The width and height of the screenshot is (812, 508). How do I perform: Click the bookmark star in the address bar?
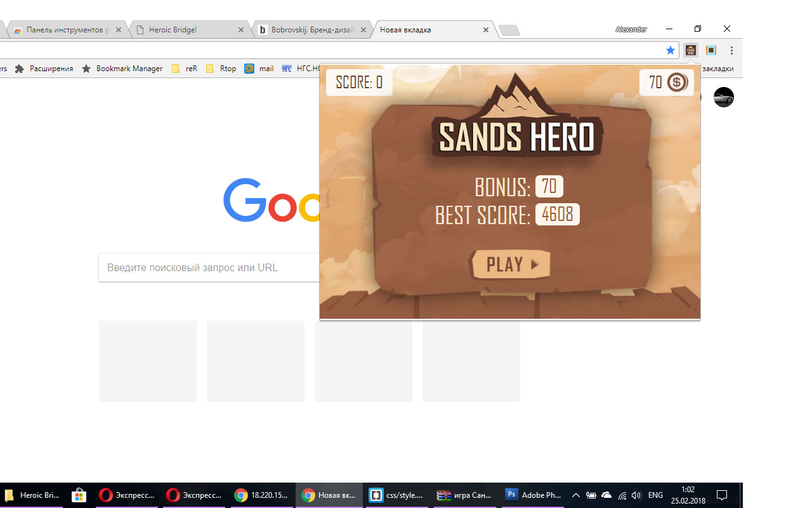tap(671, 50)
